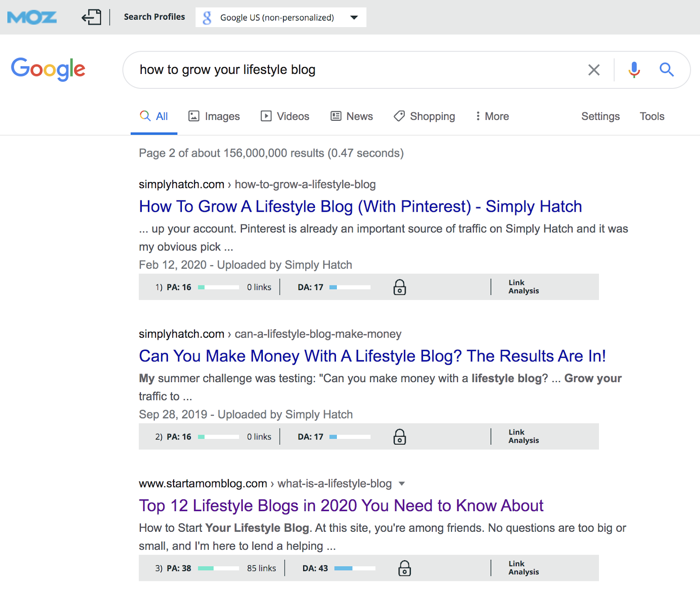This screenshot has height=600, width=700.
Task: Open 'How To Grow A Lifestyle Blog' result
Action: click(x=360, y=207)
